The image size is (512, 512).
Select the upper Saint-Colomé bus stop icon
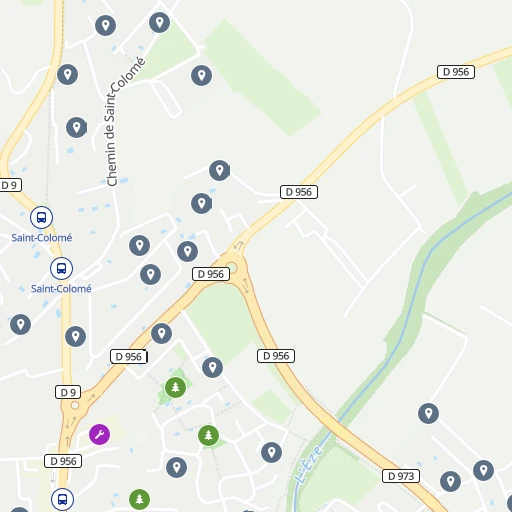point(41,217)
